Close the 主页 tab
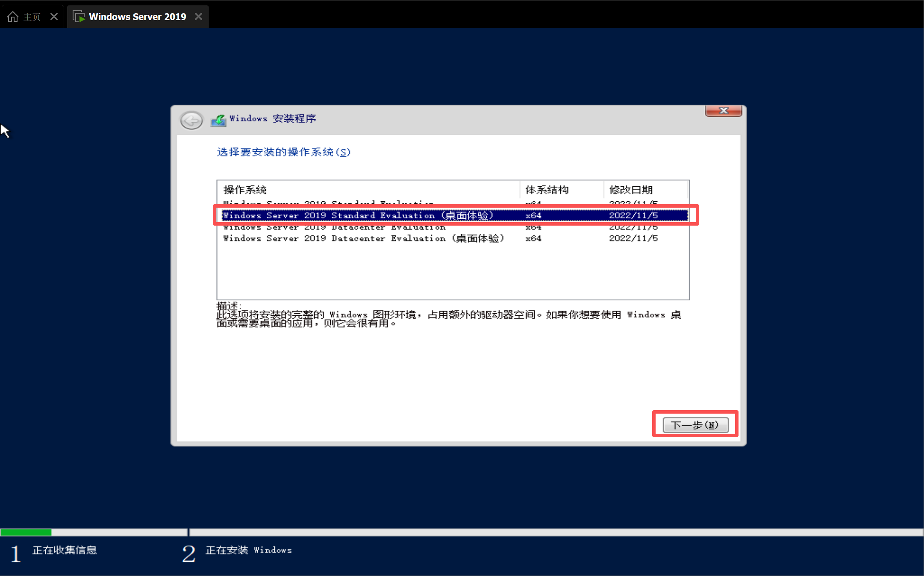 54,17
